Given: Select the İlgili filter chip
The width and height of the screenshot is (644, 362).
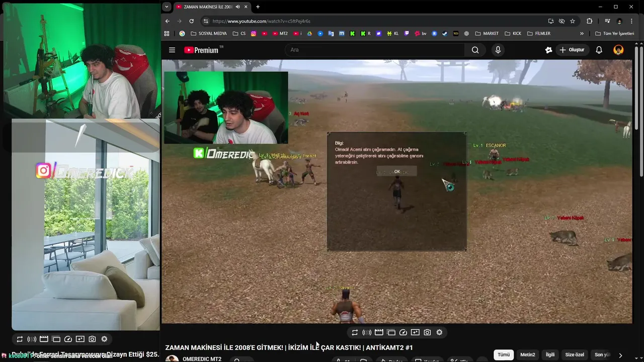Looking at the screenshot, I should click(x=550, y=354).
